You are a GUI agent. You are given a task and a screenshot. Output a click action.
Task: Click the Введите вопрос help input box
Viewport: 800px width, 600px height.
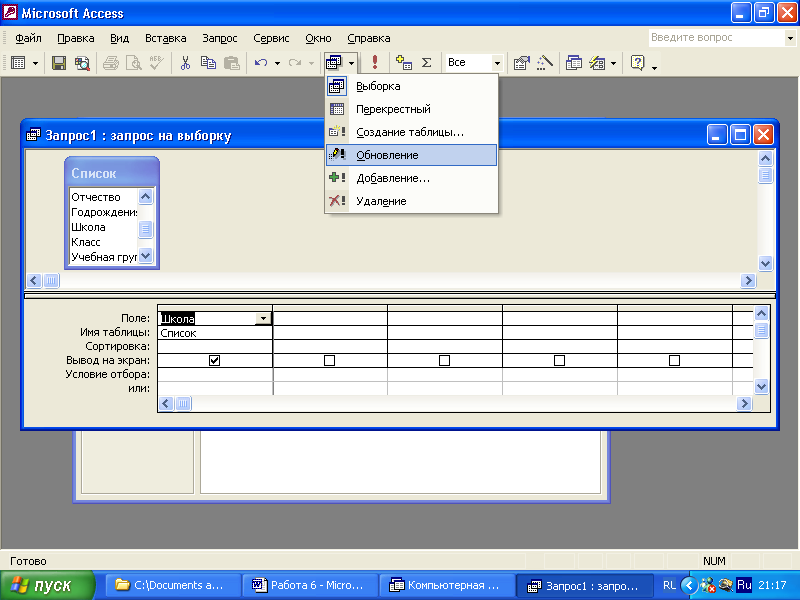[717, 38]
